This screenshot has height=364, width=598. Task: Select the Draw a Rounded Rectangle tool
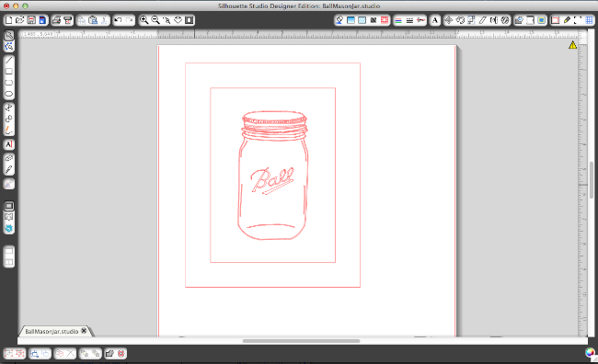click(9, 83)
